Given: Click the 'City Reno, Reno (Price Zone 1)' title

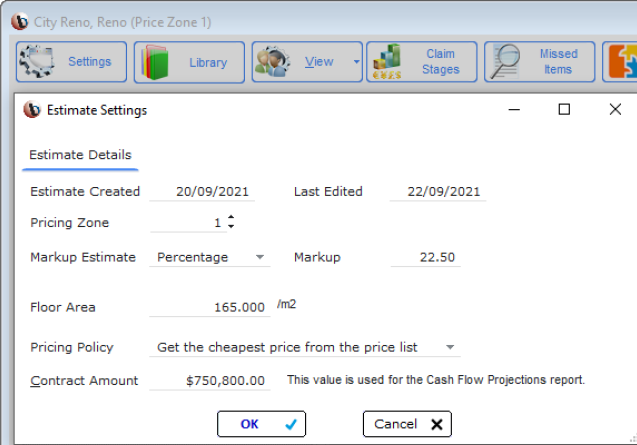Looking at the screenshot, I should pyautogui.click(x=122, y=22).
